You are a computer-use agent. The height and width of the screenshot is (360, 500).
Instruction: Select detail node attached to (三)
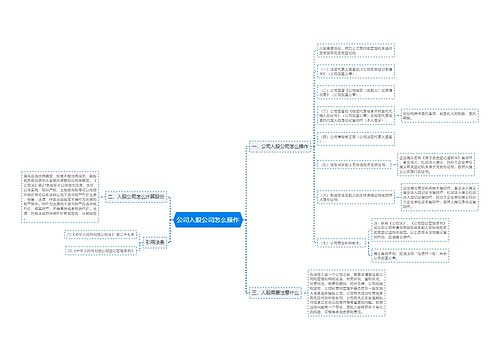point(440,116)
